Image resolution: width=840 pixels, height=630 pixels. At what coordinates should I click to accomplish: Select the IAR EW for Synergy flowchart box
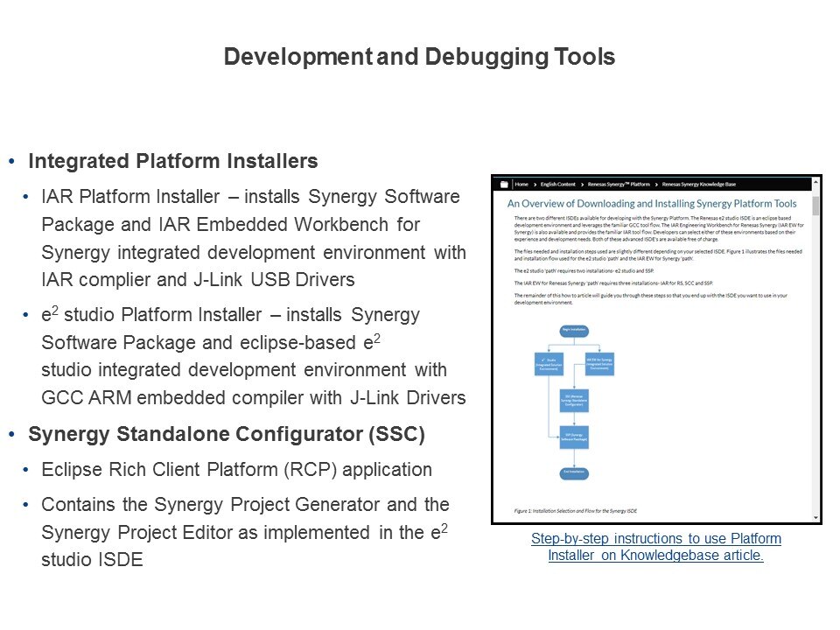click(x=599, y=362)
